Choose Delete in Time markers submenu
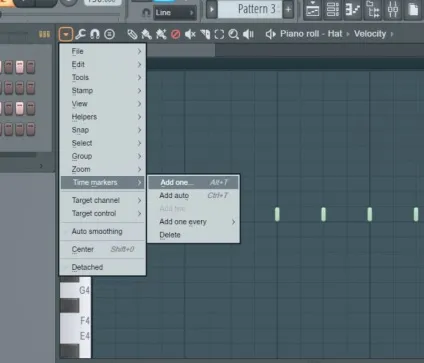Screen dimensions: 424x363 [193, 235]
